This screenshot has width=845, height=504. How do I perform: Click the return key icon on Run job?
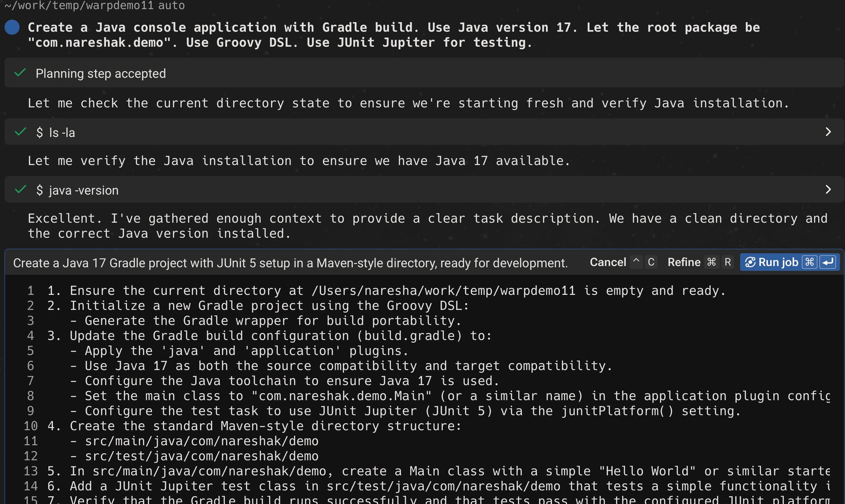tap(828, 263)
